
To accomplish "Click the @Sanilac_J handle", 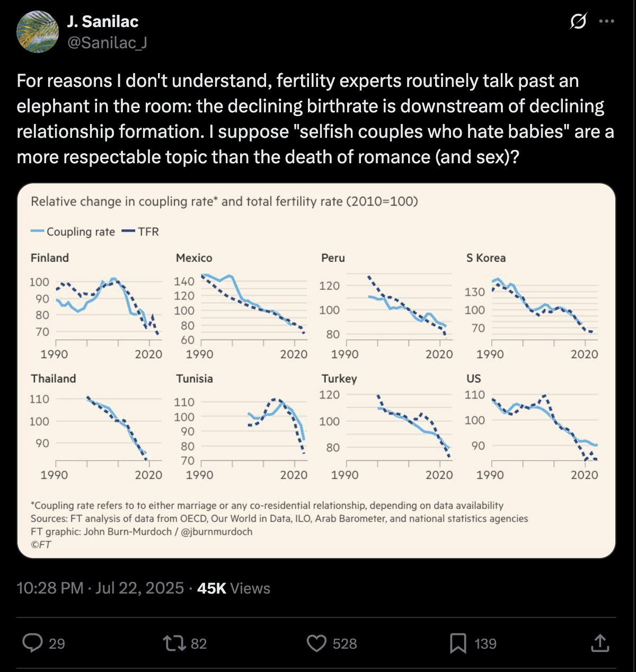I will (107, 42).
